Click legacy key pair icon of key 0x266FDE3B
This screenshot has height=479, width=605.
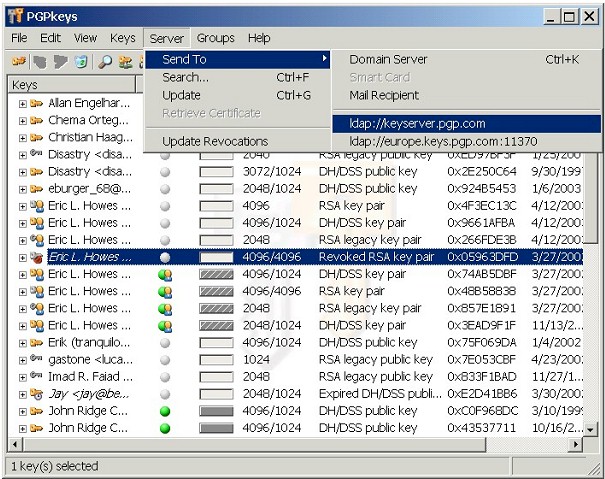tap(37, 240)
